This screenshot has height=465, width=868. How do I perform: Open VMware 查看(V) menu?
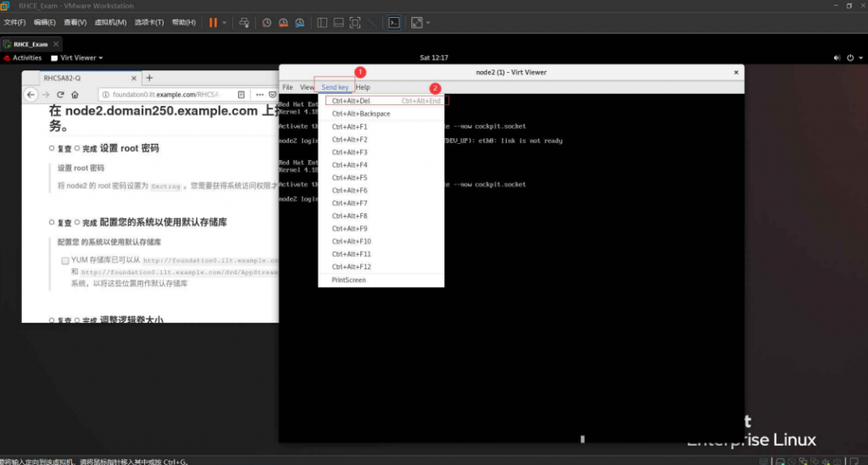(75, 23)
